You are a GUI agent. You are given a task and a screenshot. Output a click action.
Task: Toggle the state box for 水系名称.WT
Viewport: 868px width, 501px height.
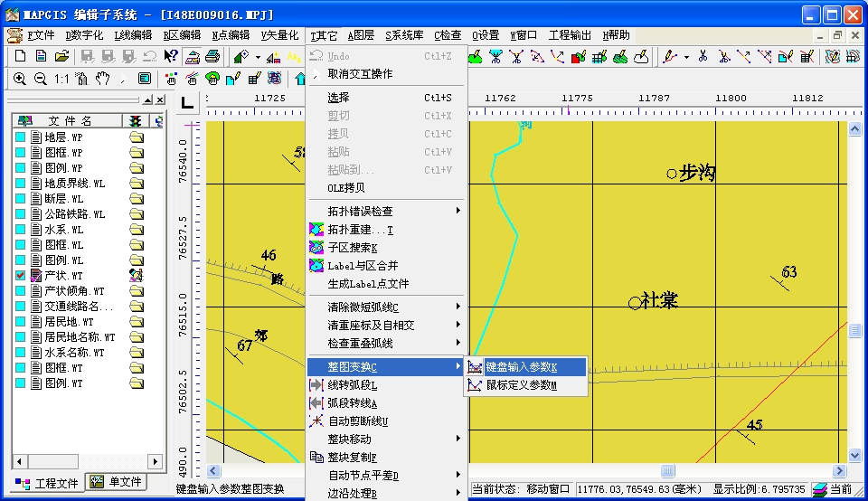21,352
